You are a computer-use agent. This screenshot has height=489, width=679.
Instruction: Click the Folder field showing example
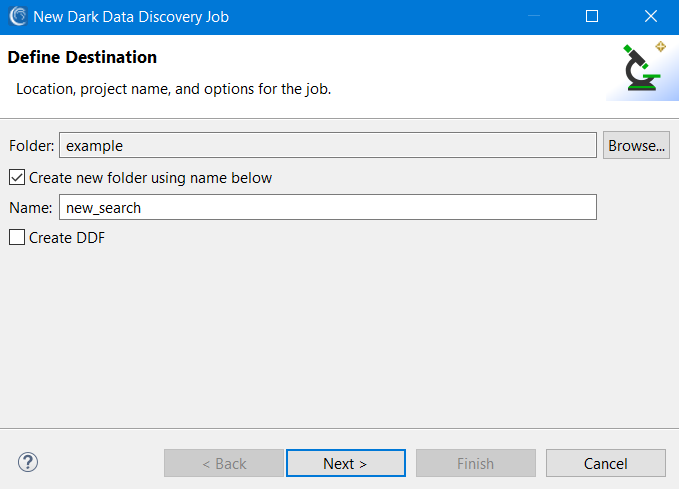[x=328, y=146]
